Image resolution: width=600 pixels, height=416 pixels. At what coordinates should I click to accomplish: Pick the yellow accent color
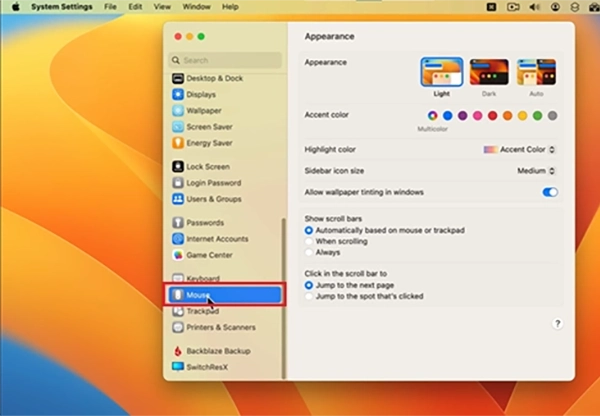[522, 116]
